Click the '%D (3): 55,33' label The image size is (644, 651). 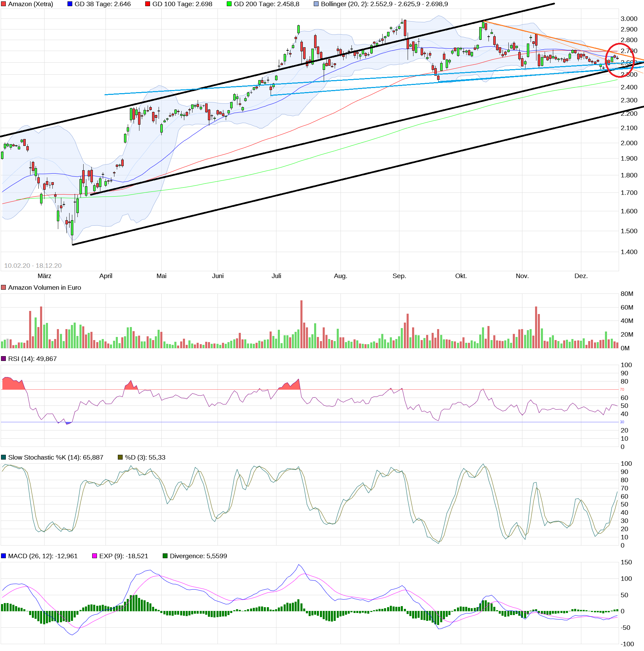coord(145,457)
